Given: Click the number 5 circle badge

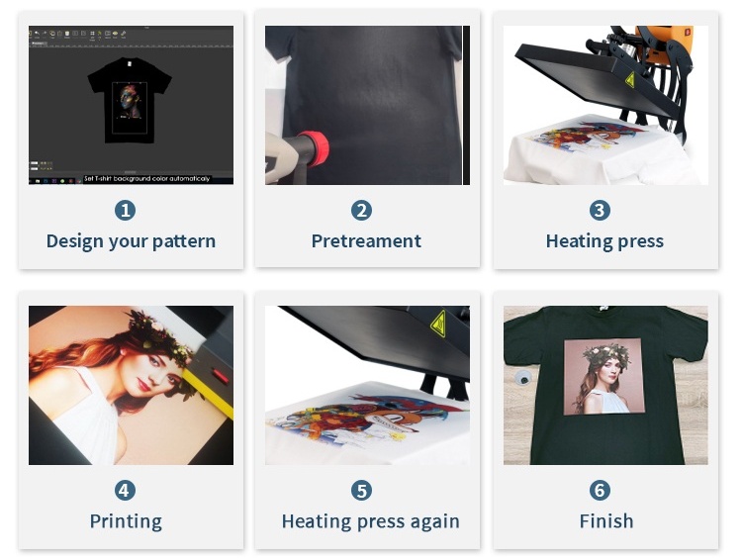Looking at the screenshot, I should tap(361, 490).
